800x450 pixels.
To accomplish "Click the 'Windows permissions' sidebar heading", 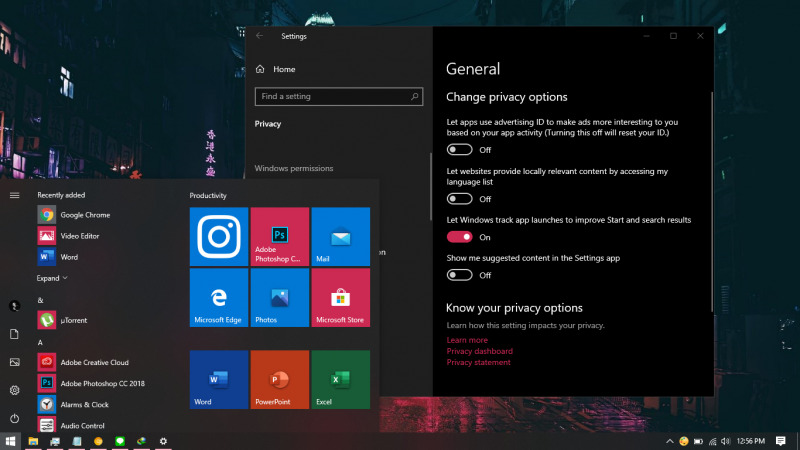I will pyautogui.click(x=294, y=168).
